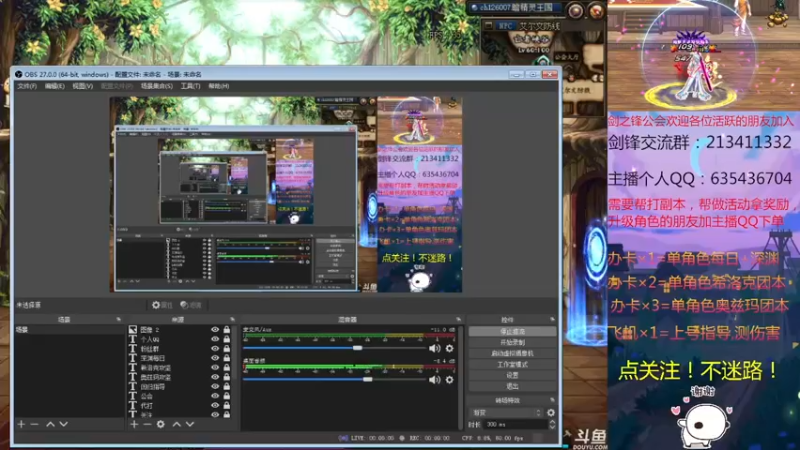Open the 编辑(E) menu
800x450 pixels.
point(55,86)
